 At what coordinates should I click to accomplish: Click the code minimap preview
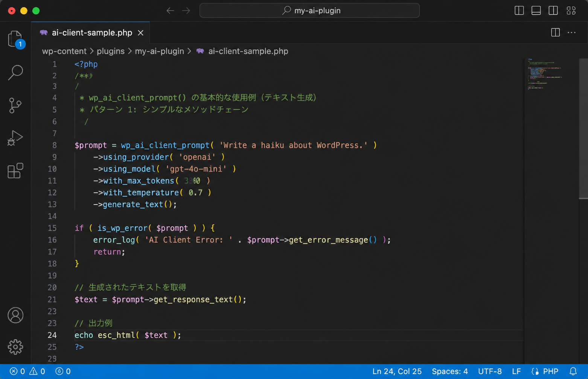pos(545,74)
